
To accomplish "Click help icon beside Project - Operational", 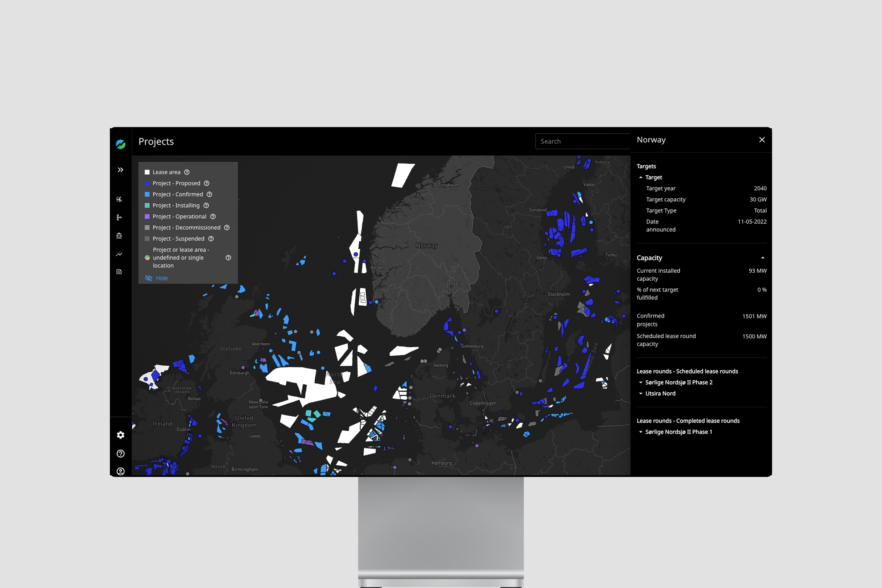I will coord(213,216).
